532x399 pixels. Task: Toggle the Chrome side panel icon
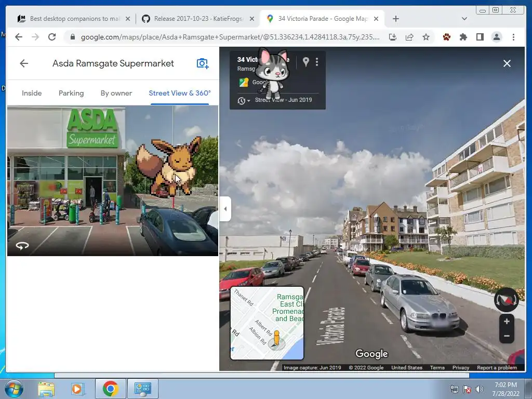(480, 37)
